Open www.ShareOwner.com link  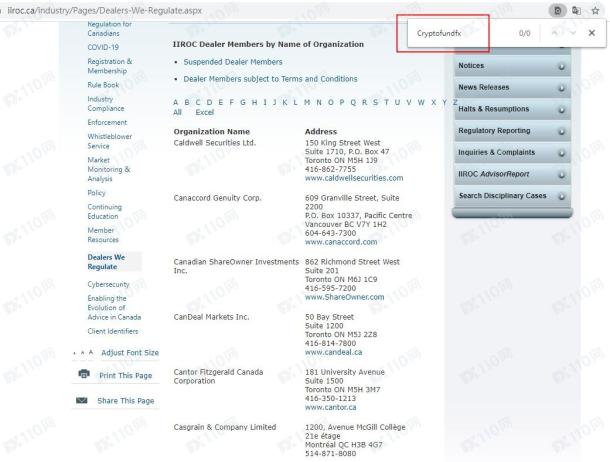coord(345,297)
